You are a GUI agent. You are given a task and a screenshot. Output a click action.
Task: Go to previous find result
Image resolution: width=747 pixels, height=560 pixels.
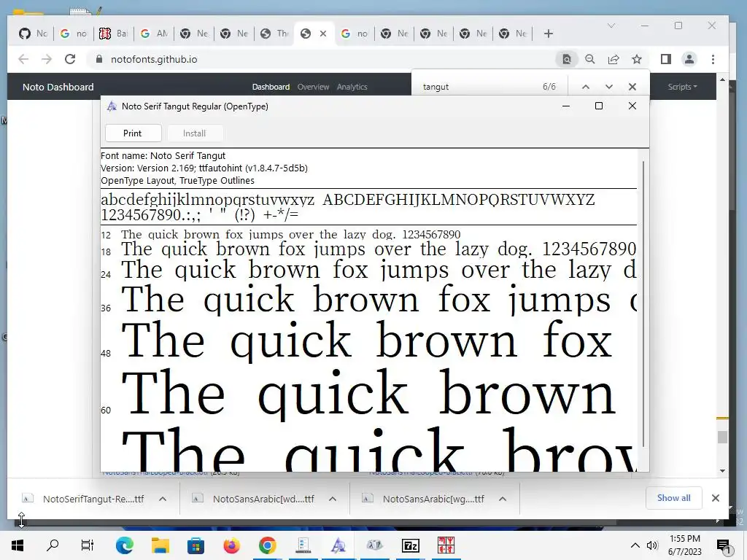586,87
